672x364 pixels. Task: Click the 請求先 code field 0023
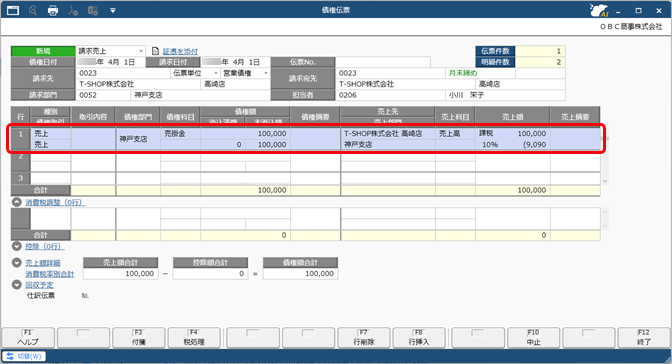(123, 73)
